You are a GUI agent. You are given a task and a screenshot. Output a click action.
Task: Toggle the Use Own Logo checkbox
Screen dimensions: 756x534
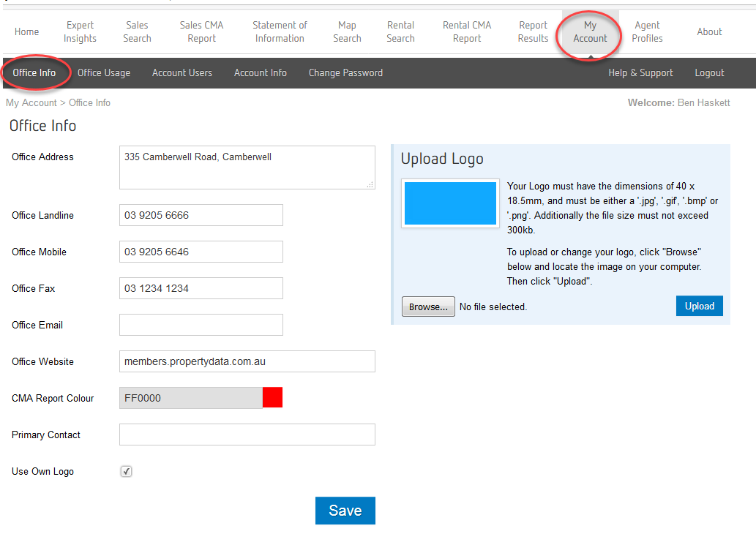coord(126,472)
